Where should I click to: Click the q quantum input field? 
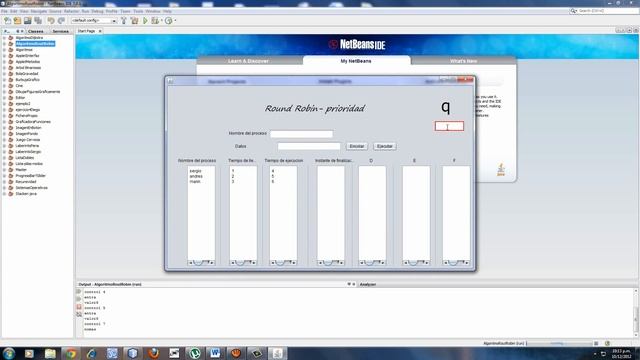click(x=449, y=126)
